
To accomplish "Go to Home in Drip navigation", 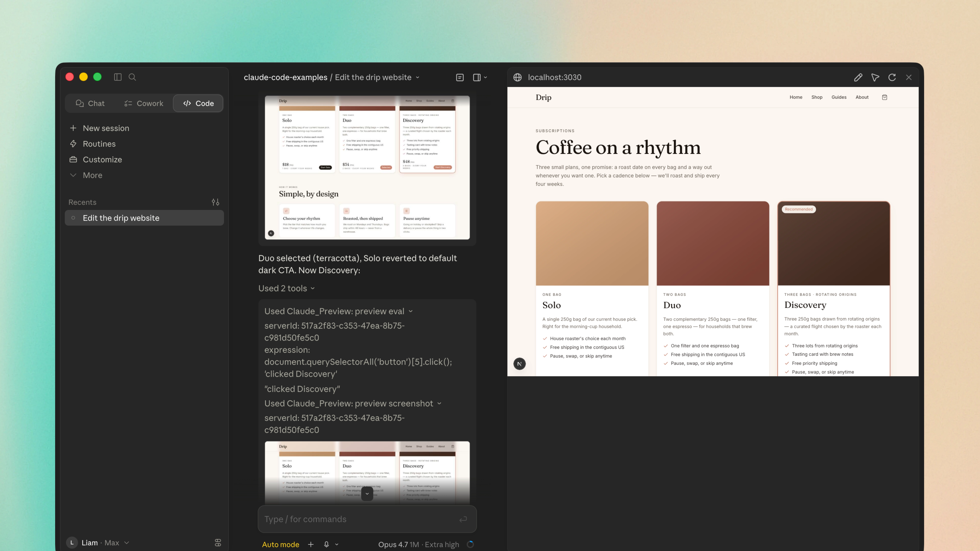I will click(796, 97).
